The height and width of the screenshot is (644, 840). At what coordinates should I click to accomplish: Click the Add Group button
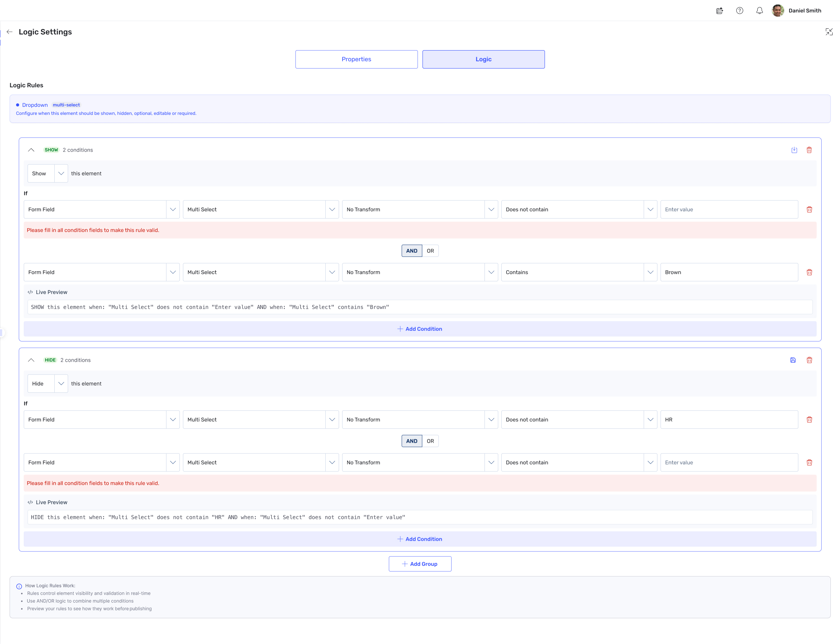420,564
